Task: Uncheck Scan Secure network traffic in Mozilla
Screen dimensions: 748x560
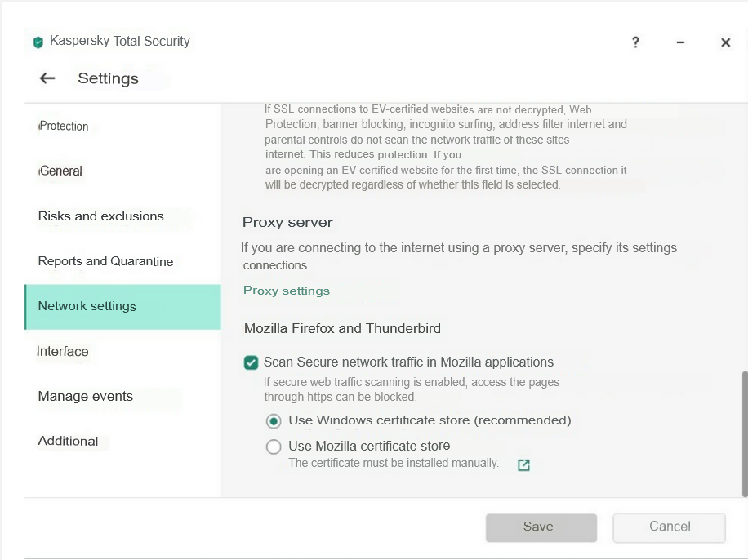Action: click(252, 362)
